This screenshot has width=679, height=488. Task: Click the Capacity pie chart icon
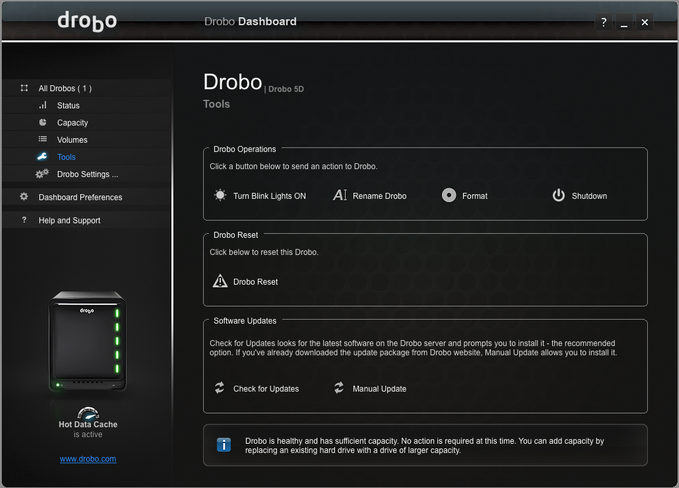point(42,123)
